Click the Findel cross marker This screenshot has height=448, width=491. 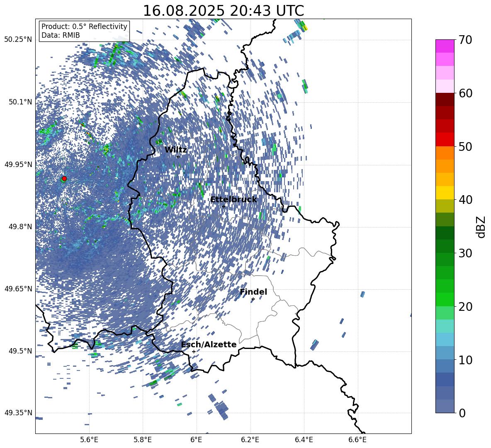pos(253,299)
